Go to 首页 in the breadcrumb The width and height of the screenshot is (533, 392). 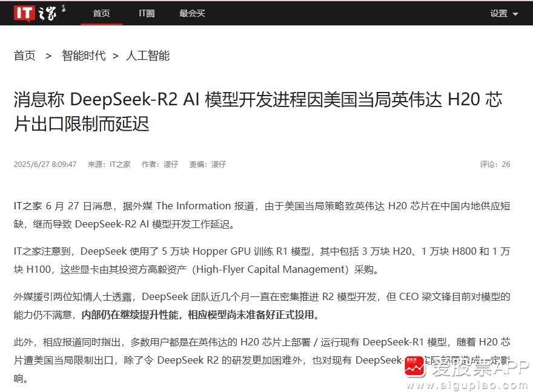coord(24,55)
